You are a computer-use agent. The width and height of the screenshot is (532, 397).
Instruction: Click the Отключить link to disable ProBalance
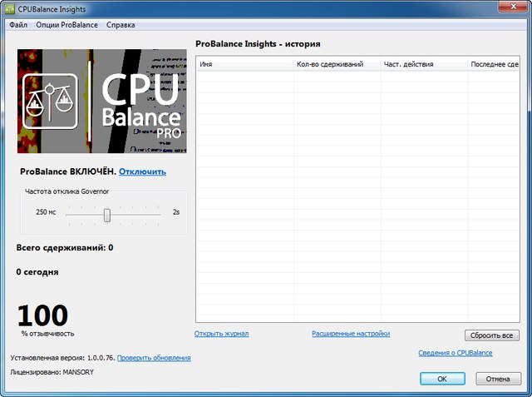(x=142, y=171)
